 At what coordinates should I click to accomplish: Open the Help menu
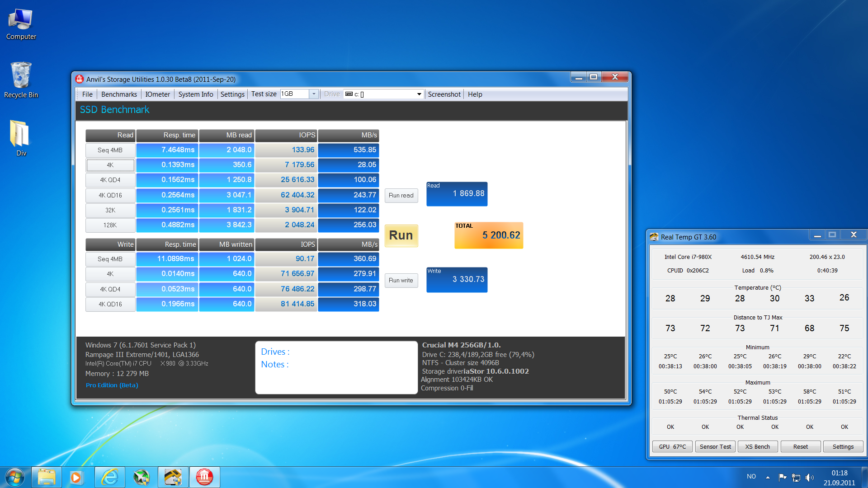point(475,94)
